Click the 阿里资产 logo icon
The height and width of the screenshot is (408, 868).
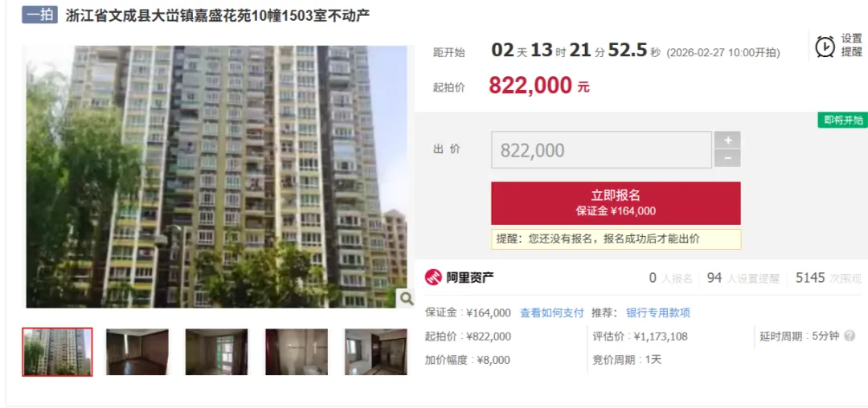click(x=433, y=277)
